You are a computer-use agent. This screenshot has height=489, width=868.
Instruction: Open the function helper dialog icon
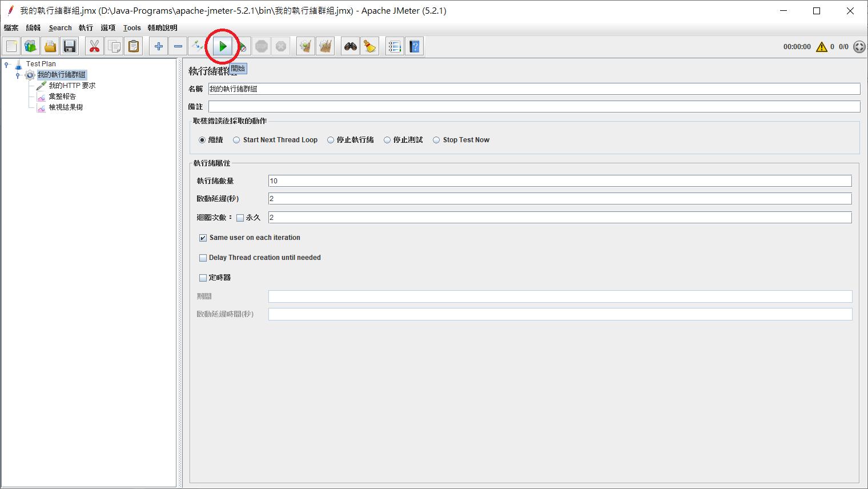[395, 46]
